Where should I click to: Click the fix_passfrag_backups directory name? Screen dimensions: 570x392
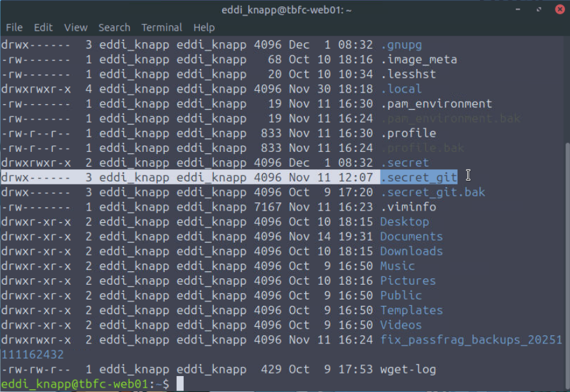click(471, 340)
